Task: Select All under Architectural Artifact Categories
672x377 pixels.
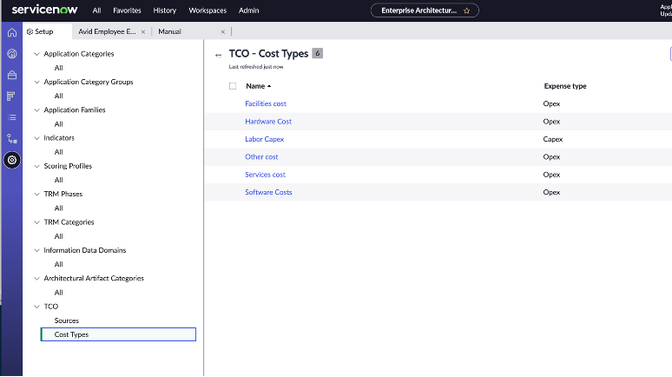Action: click(59, 292)
